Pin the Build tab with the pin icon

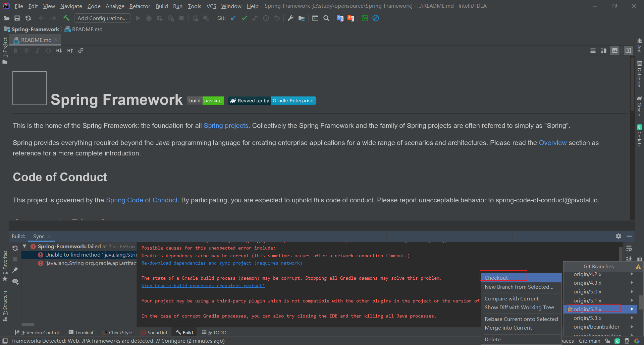15,270
